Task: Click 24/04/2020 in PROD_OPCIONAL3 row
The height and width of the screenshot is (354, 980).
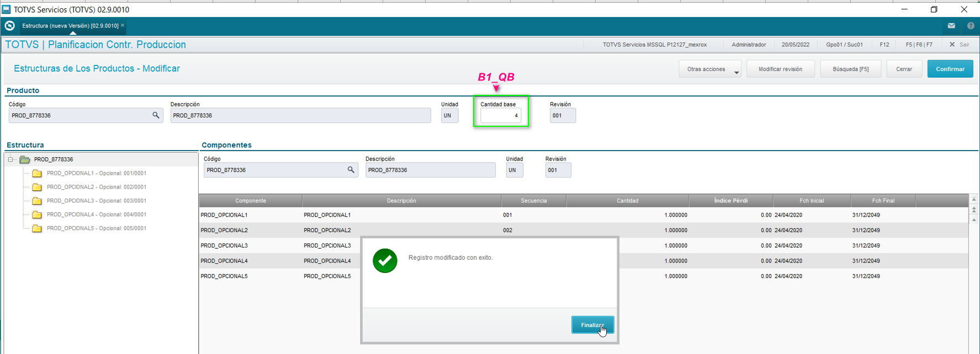Action: click(x=788, y=245)
